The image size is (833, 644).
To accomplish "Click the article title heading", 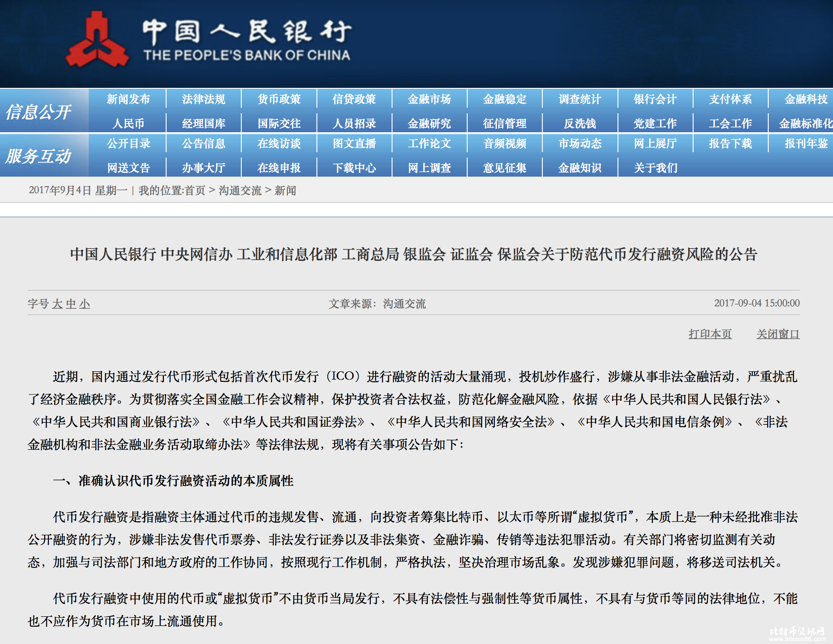I will tap(413, 254).
